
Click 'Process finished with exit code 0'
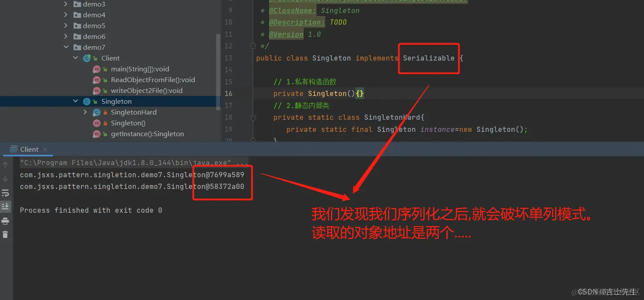[91, 210]
